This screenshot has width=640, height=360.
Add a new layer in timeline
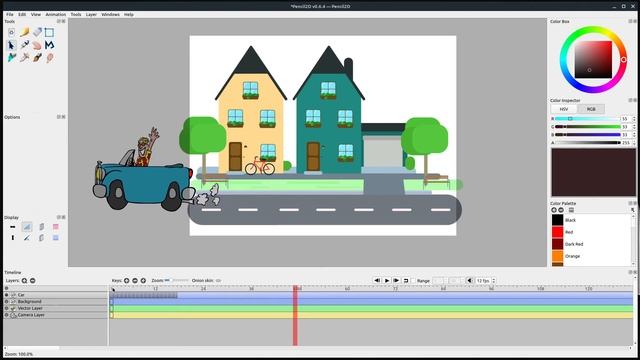tap(24, 280)
